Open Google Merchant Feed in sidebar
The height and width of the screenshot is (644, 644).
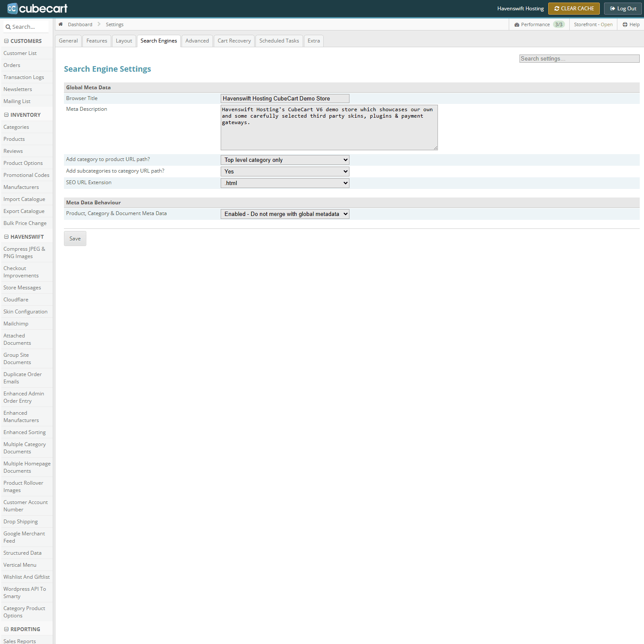click(x=24, y=537)
